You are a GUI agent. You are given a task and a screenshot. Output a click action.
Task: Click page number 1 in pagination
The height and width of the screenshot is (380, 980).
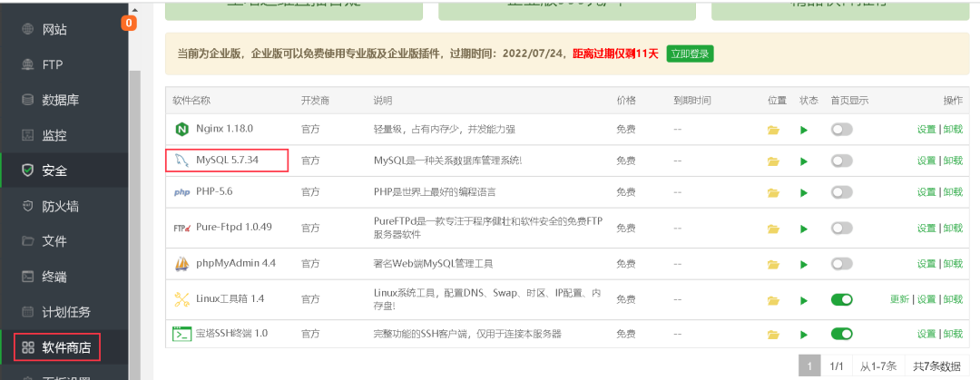pyautogui.click(x=809, y=366)
